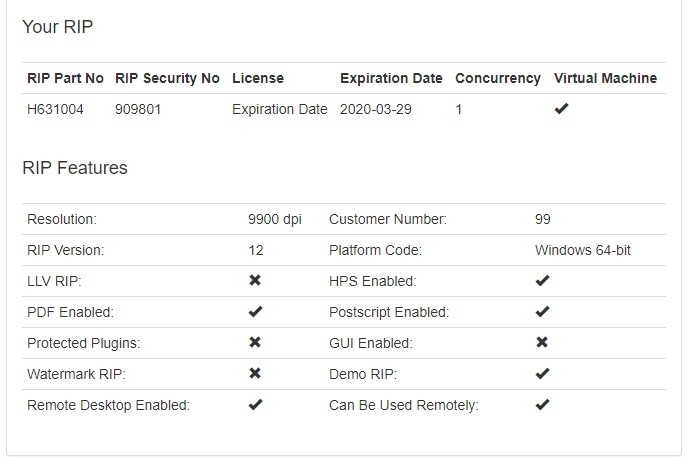
Task: Click the Demo RIP checkmark icon
Action: [542, 374]
